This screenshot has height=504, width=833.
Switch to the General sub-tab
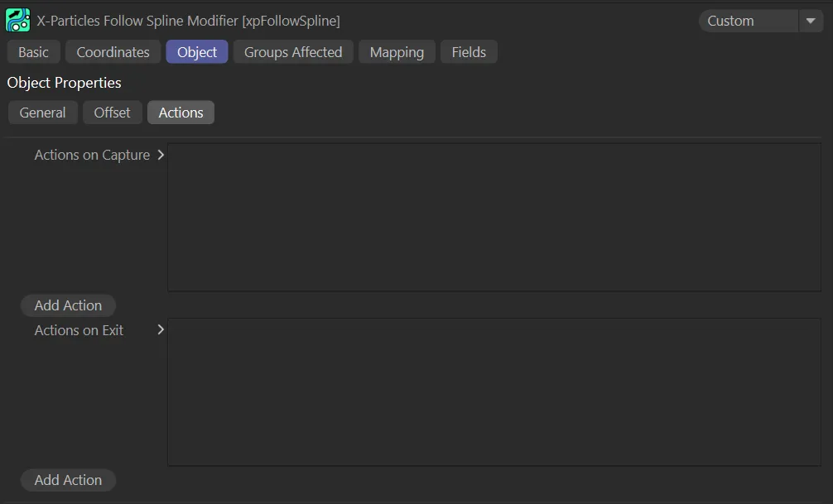tap(42, 113)
